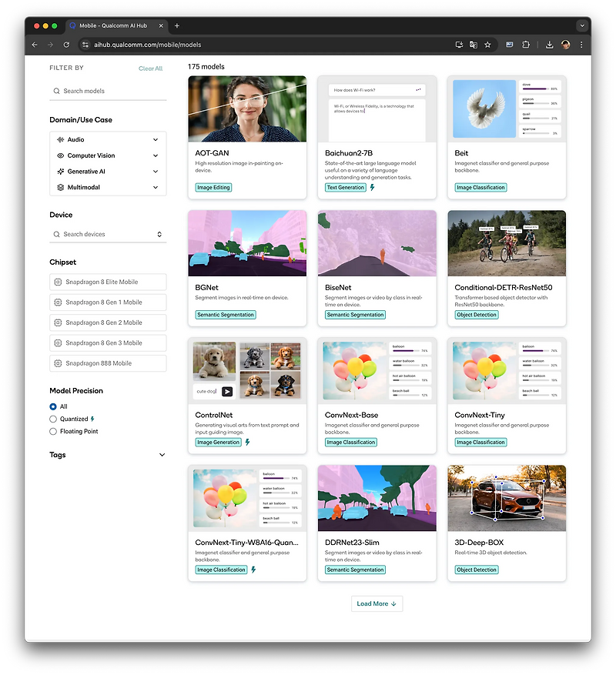Expand the Tags section
Image resolution: width=616 pixels, height=675 pixels.
pyautogui.click(x=162, y=455)
